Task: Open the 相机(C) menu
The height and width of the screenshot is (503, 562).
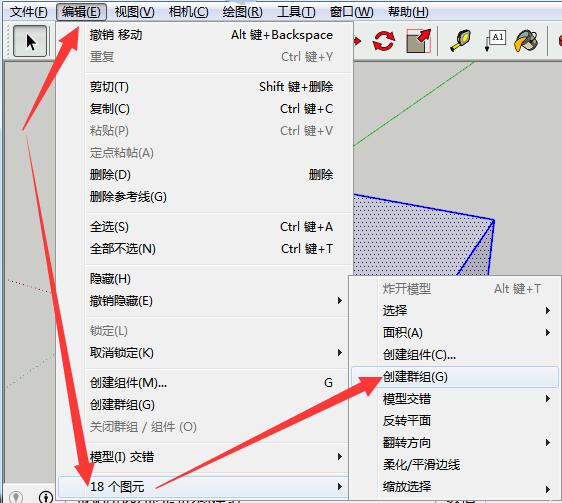Action: point(188,12)
